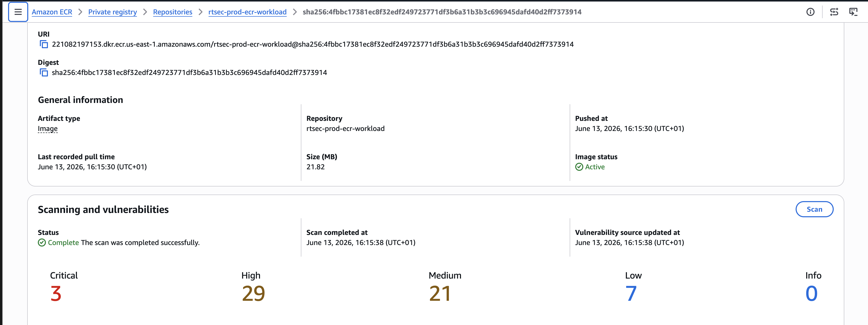Click the Image artifact type term
The width and height of the screenshot is (868, 325).
pyautogui.click(x=47, y=129)
